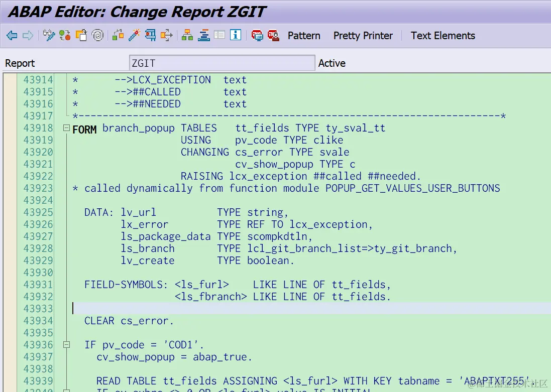Click the Display Navigation Window icon
The image size is (551, 392).
pyautogui.click(x=204, y=36)
